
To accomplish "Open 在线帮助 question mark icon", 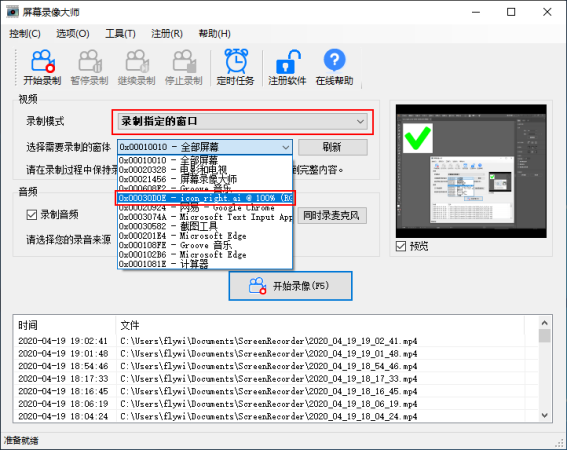I will 334,60.
